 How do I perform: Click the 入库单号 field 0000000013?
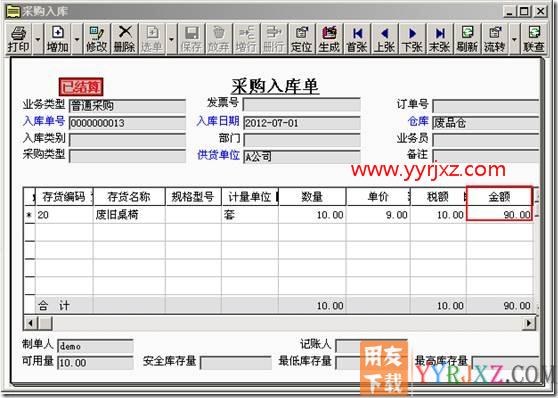[127, 123]
